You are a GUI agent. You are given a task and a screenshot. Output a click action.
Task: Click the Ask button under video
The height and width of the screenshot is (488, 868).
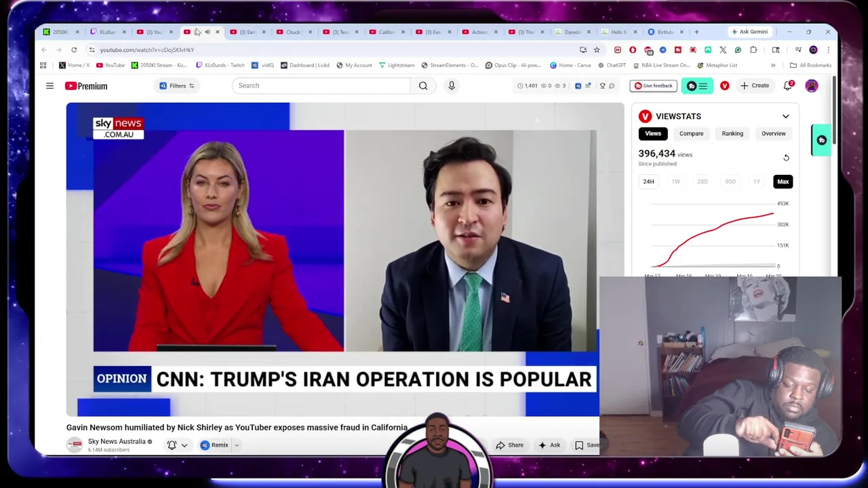(549, 445)
